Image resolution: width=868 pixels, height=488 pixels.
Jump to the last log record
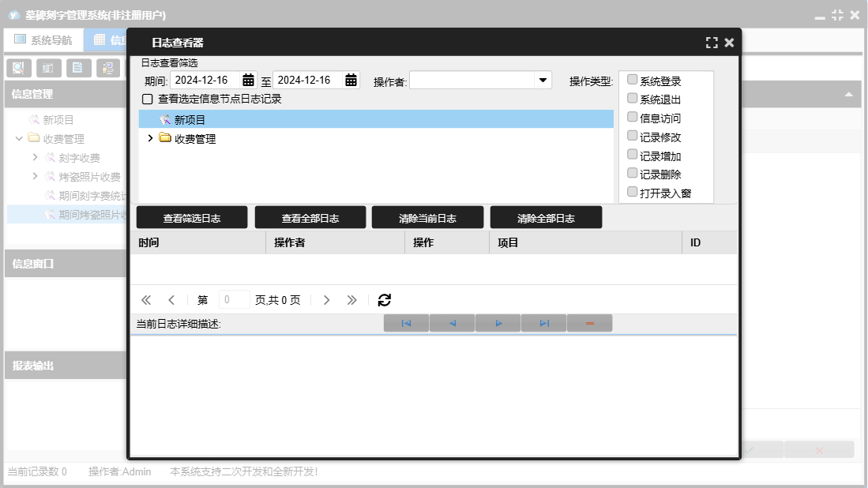544,323
